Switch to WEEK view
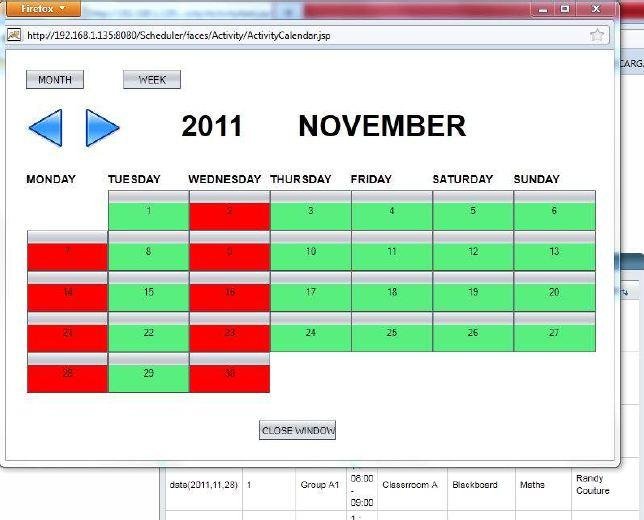Screen dimensions: 644x520 (x=152, y=79)
